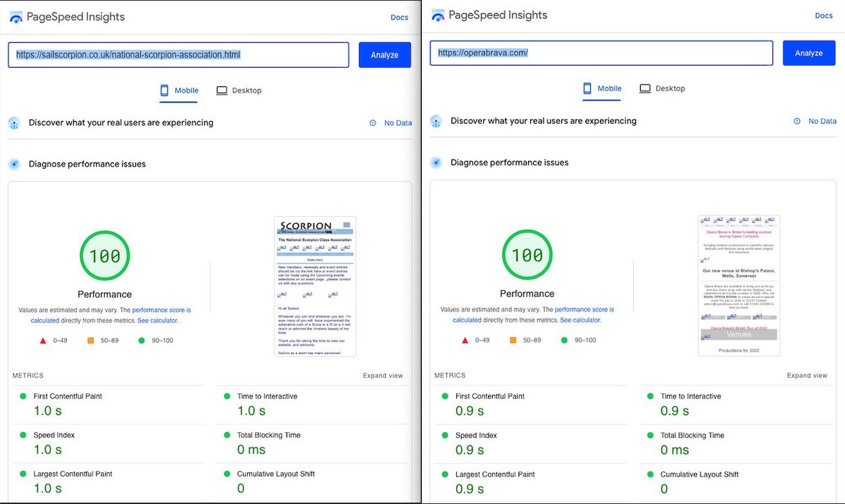Open See calculator link in left window
The height and width of the screenshot is (504, 845).
tap(157, 320)
